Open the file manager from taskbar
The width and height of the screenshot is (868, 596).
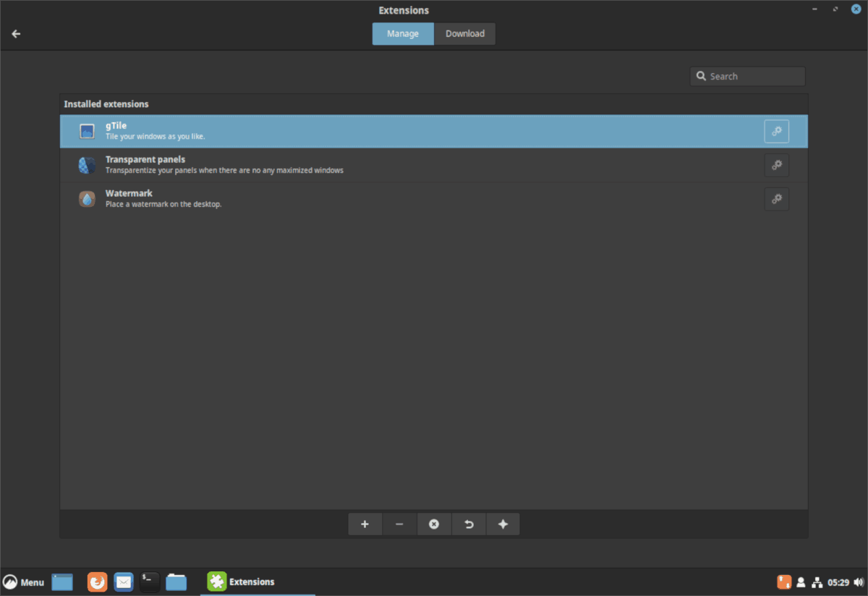(x=176, y=582)
